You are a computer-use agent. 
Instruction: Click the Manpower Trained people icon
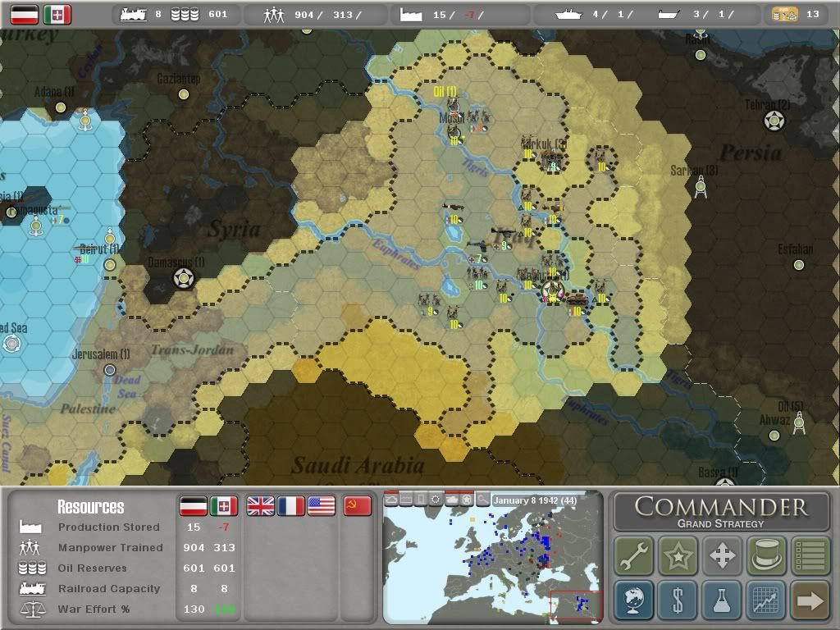point(30,547)
